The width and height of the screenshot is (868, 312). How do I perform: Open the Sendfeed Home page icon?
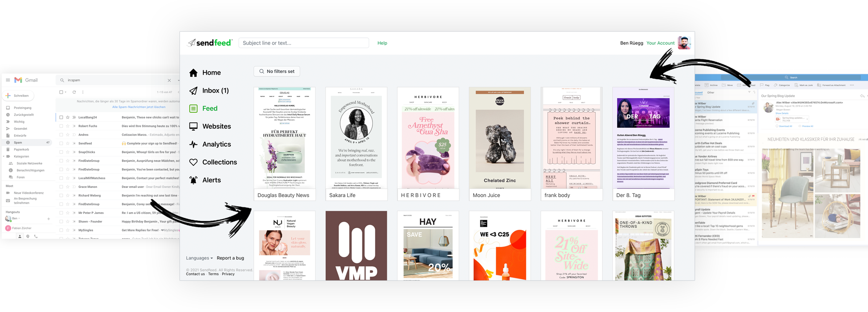[193, 73]
